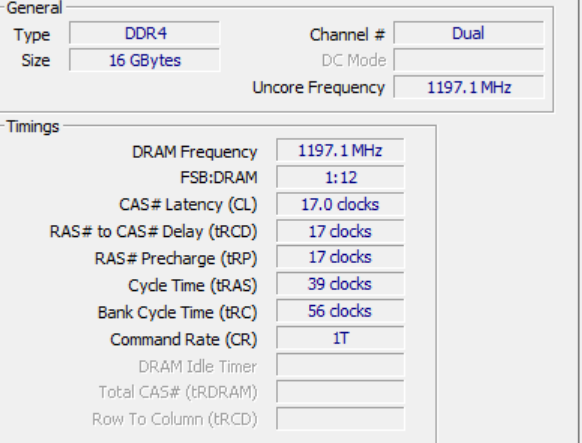Click the empty Row To Column field
The width and height of the screenshot is (582, 443).
click(340, 419)
